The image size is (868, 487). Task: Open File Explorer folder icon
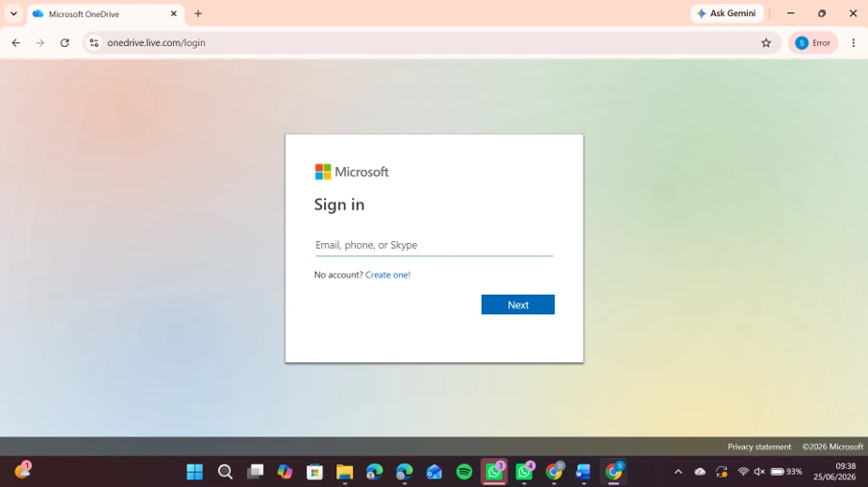[345, 472]
